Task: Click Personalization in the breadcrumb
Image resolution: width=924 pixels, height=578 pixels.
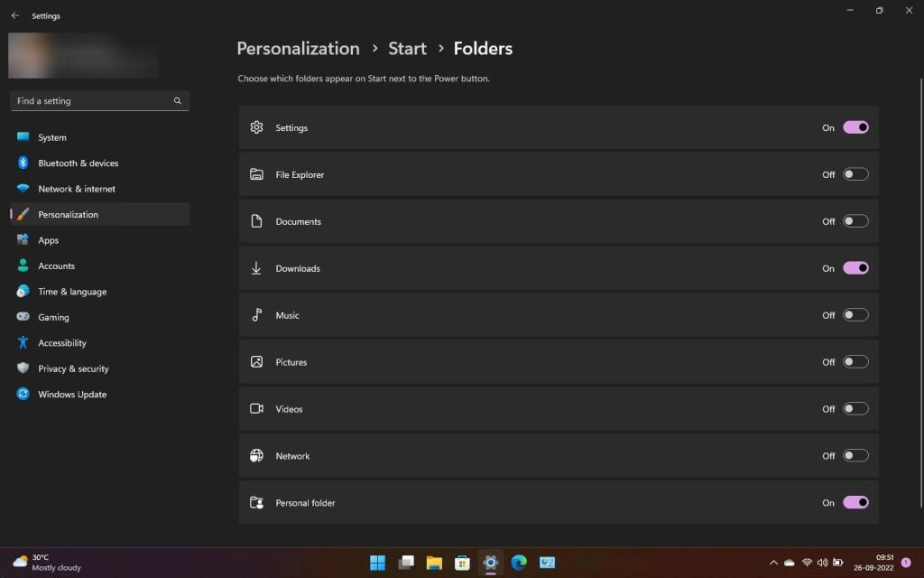Action: [298, 49]
